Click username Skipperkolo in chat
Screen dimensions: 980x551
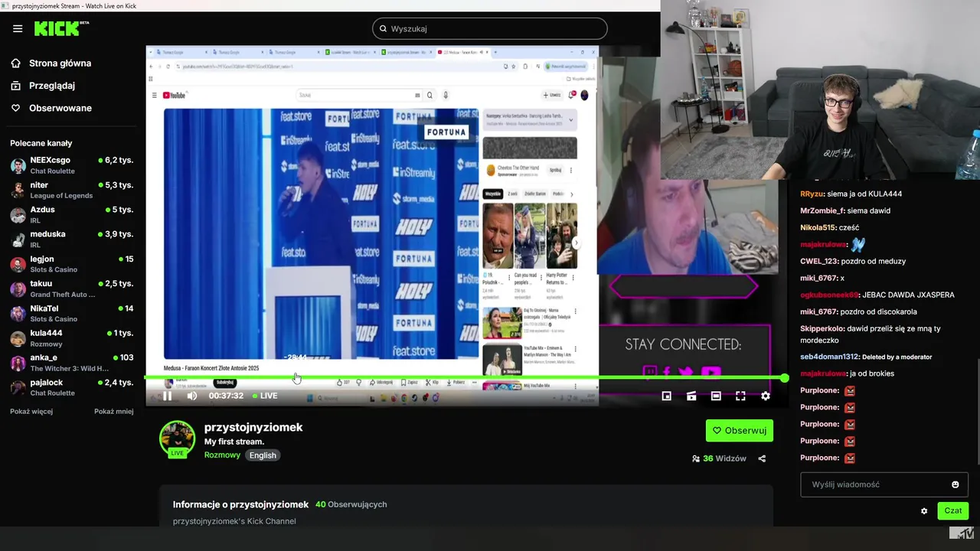click(x=822, y=328)
